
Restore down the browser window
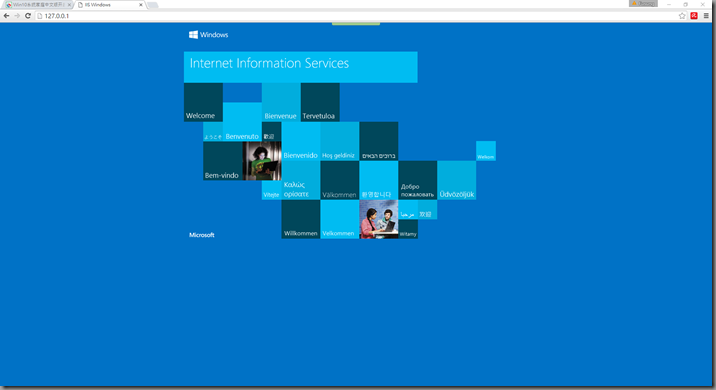(x=685, y=4)
